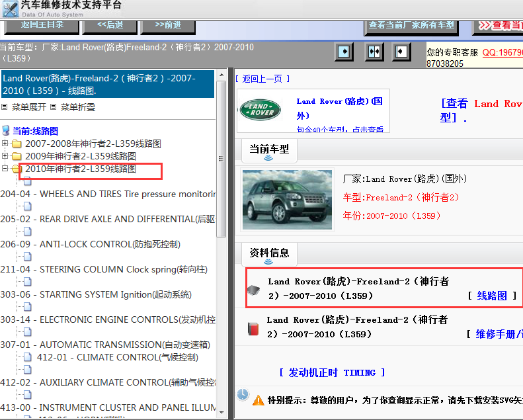The height and width of the screenshot is (420, 523).
Task: Open 307-01 AUTOMATIC TRANSMISSION document
Action: point(105,345)
